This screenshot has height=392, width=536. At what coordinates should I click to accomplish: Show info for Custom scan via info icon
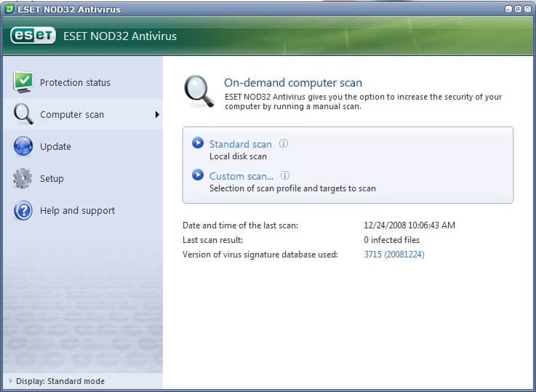[285, 175]
